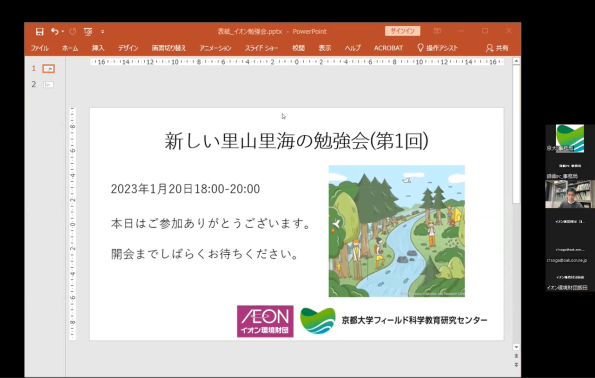Click 京都大学フィールド科学教育研究センター text

[414, 320]
